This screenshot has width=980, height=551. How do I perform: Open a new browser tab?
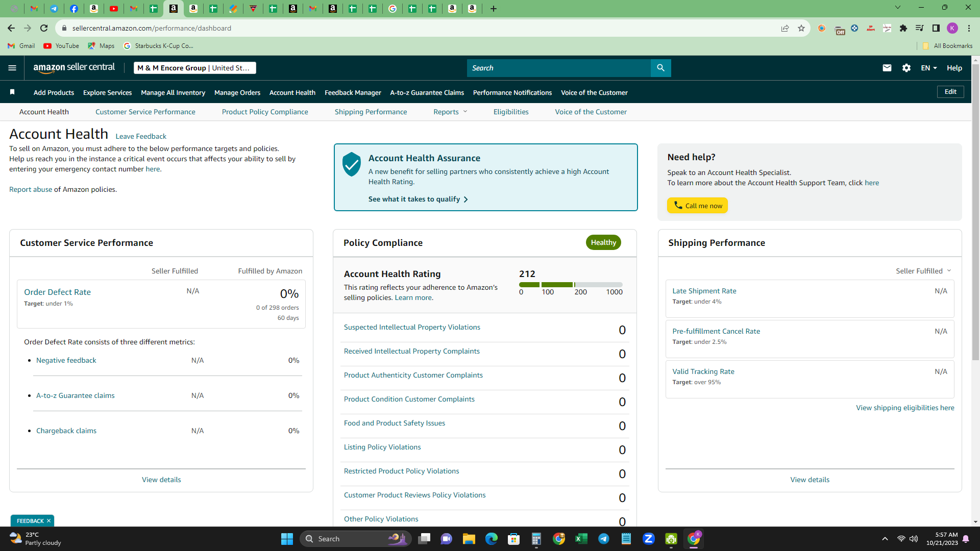[494, 9]
